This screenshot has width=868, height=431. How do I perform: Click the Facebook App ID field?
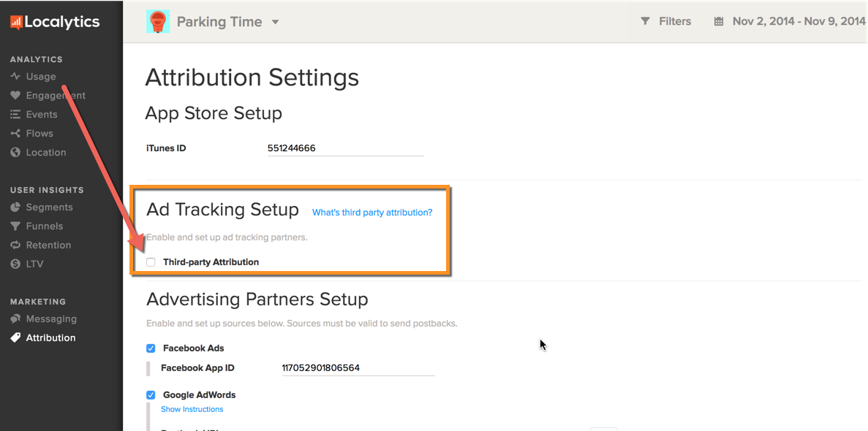coord(358,368)
